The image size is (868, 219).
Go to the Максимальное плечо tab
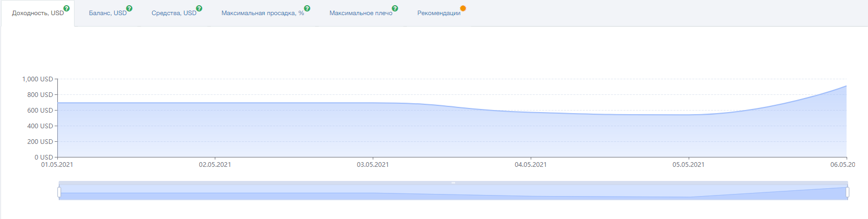(x=361, y=13)
